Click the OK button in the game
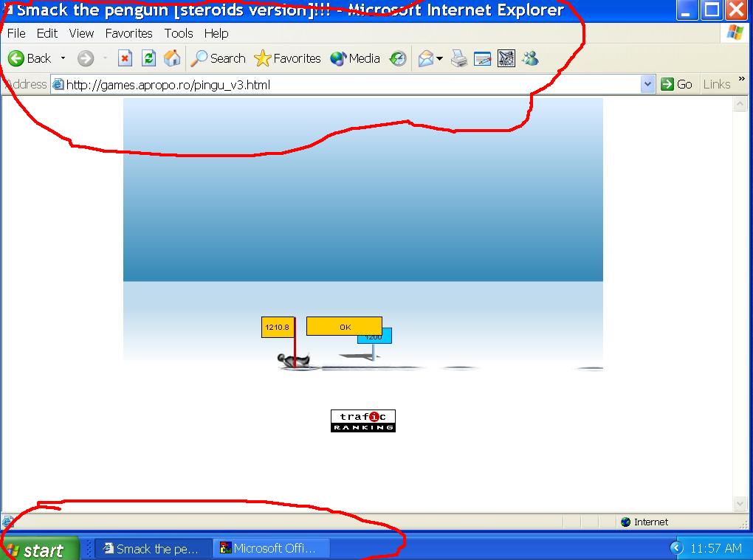 [344, 326]
